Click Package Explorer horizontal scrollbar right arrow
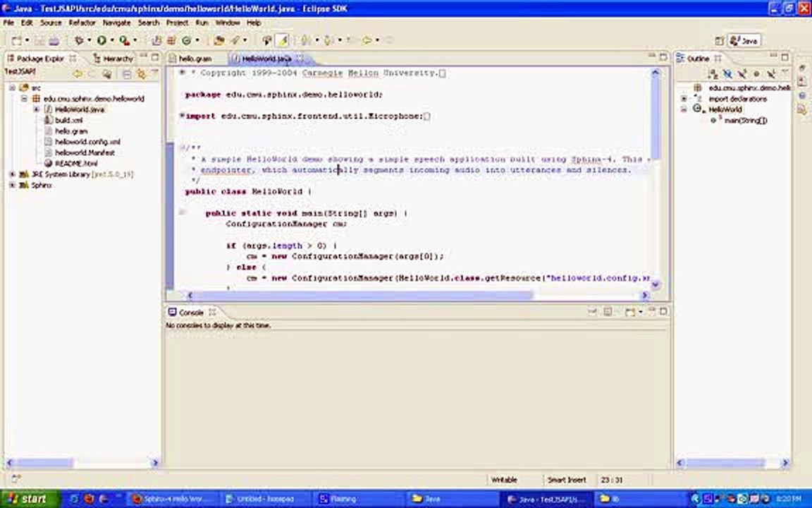 pos(155,463)
